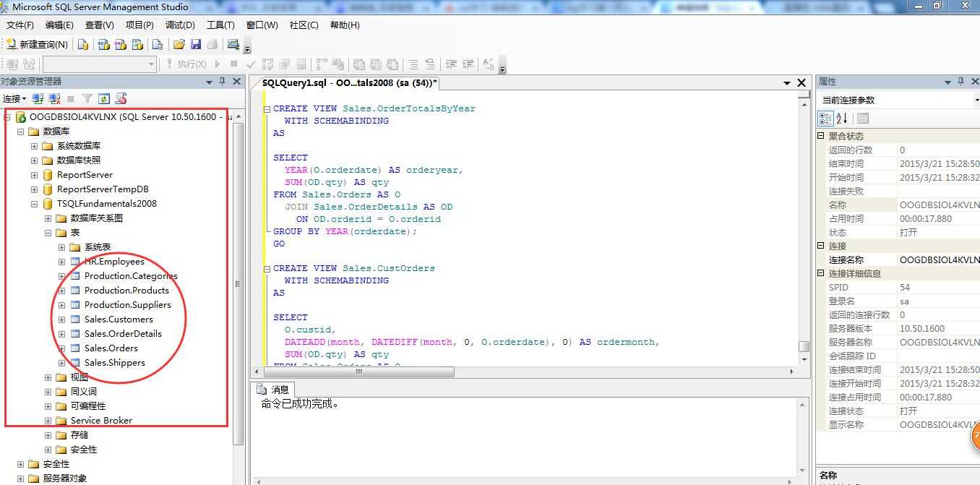Click the Decrease Indent toolbar icon

coord(451,64)
